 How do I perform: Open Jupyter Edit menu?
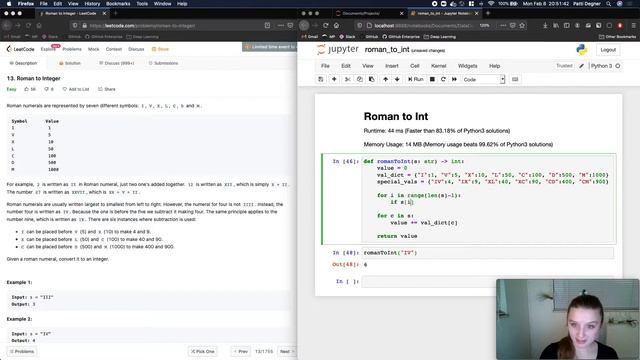click(x=346, y=66)
